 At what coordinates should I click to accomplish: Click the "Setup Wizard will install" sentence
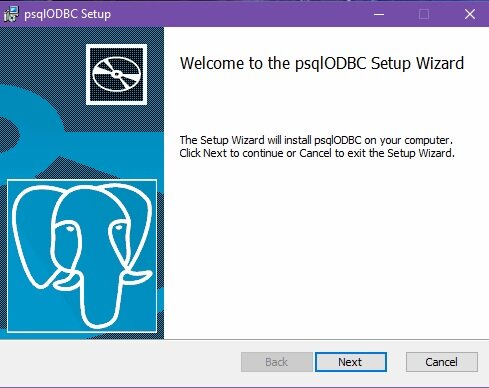[x=316, y=140]
